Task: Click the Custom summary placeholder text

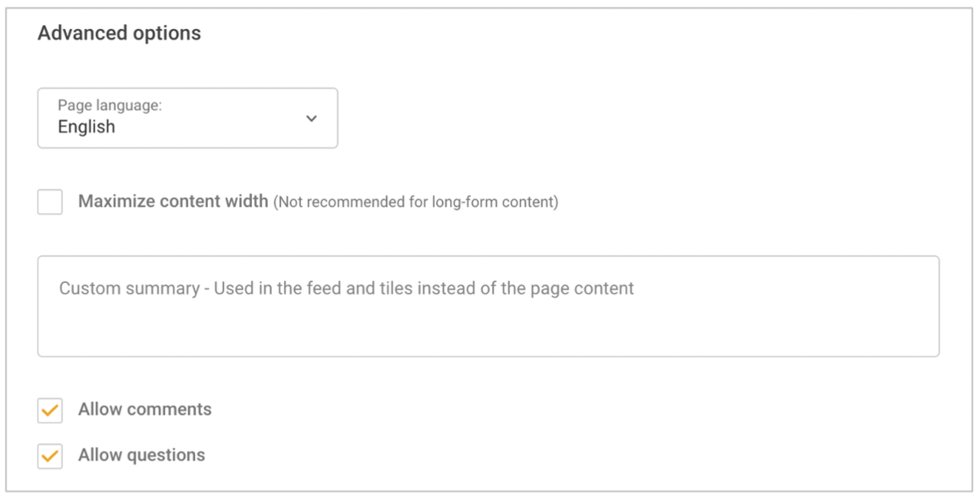Action: pos(346,289)
